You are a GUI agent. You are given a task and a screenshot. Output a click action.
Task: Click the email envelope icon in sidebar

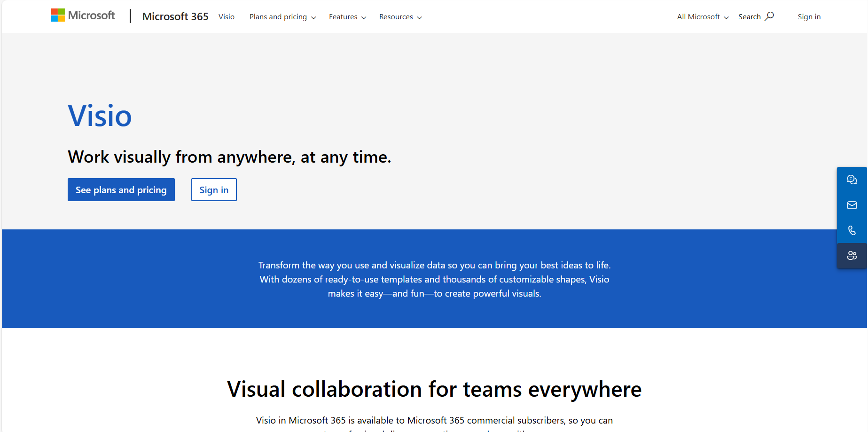point(852,205)
